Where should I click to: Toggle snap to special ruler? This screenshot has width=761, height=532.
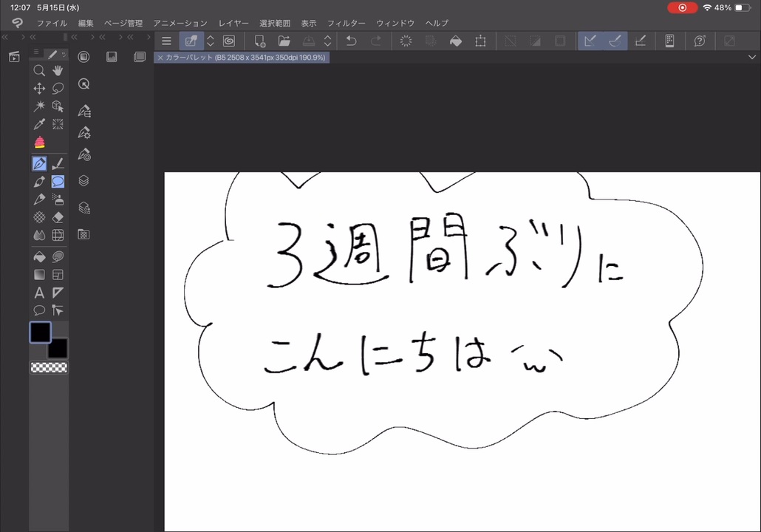click(x=615, y=41)
